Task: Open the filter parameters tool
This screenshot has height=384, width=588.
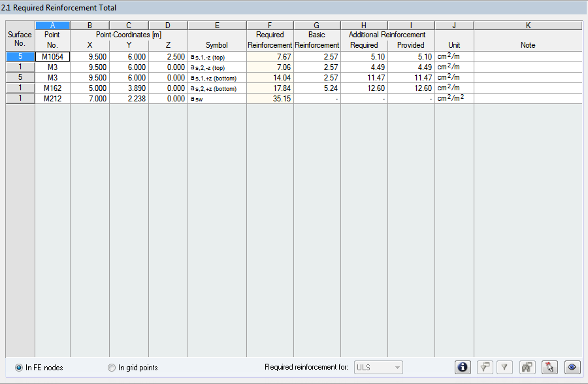Action: click(485, 367)
